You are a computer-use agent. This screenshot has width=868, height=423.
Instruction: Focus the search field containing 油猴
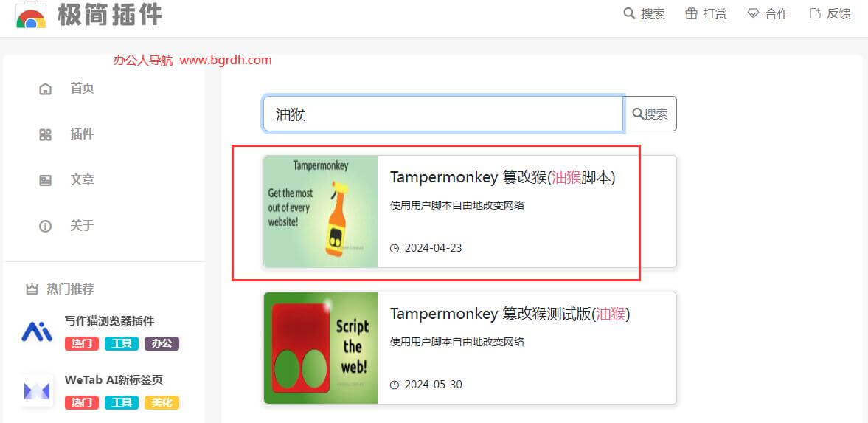coord(443,114)
